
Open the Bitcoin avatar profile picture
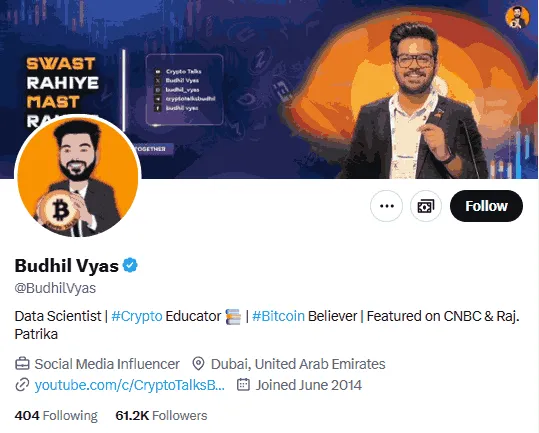(x=78, y=176)
